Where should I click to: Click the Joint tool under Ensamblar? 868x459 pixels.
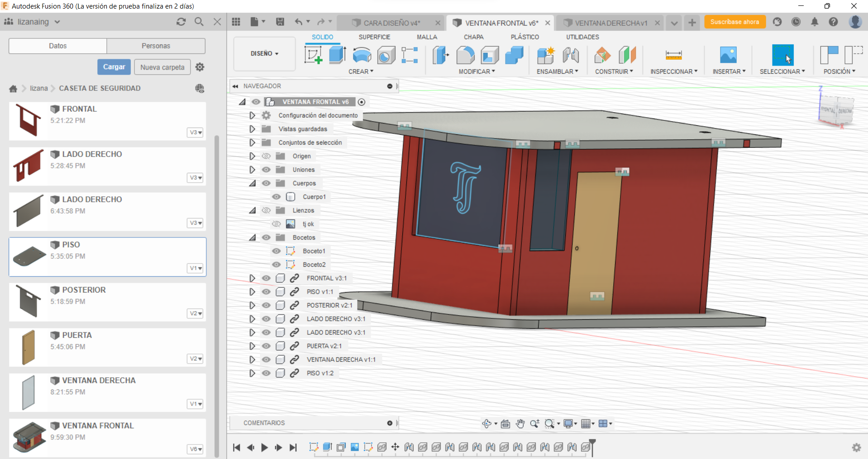coord(571,55)
